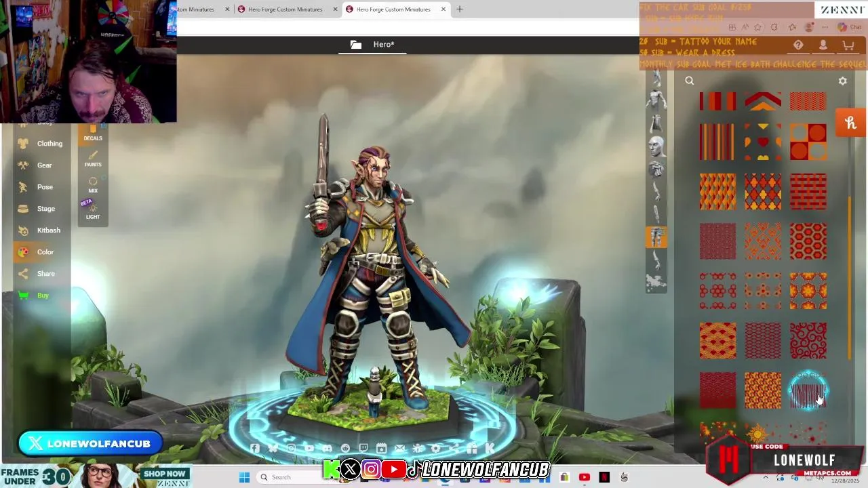Open the beta Light tab

point(93,211)
